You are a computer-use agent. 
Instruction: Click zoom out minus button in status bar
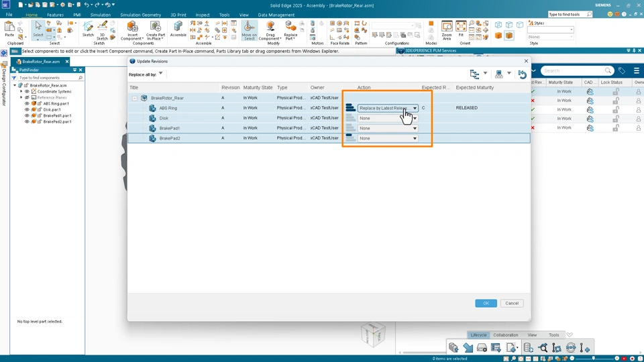pyautogui.click(x=572, y=358)
